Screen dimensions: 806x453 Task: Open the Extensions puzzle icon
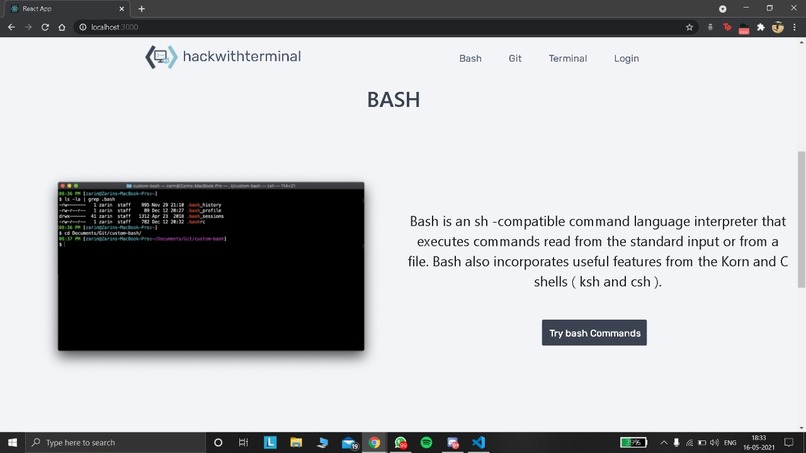tap(760, 27)
